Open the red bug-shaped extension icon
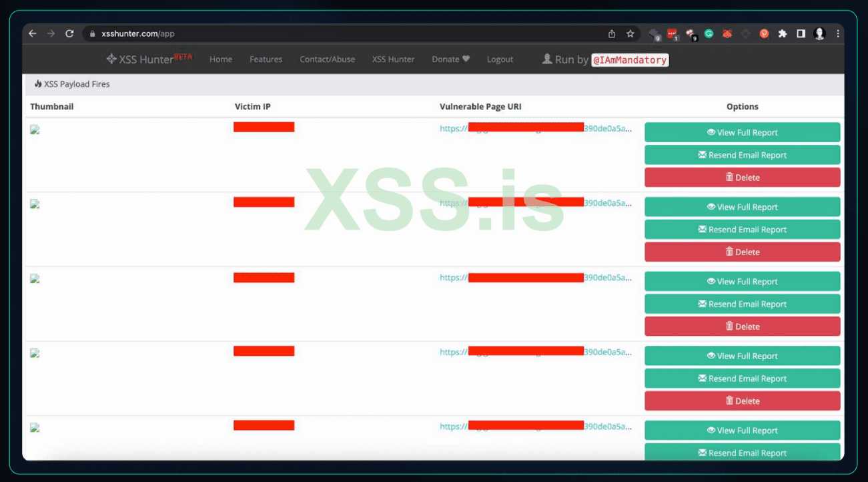Image resolution: width=868 pixels, height=482 pixels. pos(727,33)
